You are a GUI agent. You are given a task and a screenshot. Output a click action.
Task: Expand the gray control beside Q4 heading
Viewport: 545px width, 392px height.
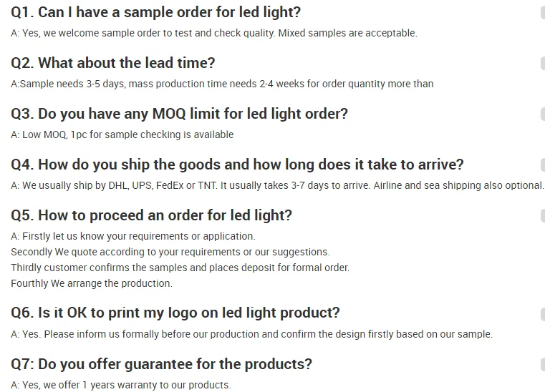(542, 165)
